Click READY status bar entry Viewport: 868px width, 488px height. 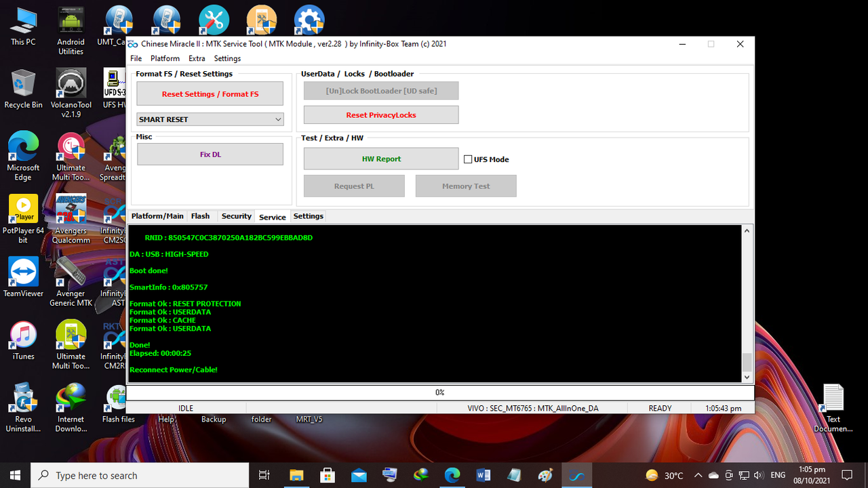pyautogui.click(x=660, y=408)
